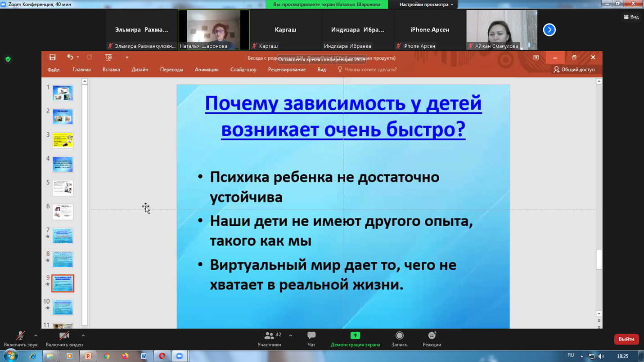Click the red Выйти leave button
Screen dimensions: 644x362
click(626, 339)
